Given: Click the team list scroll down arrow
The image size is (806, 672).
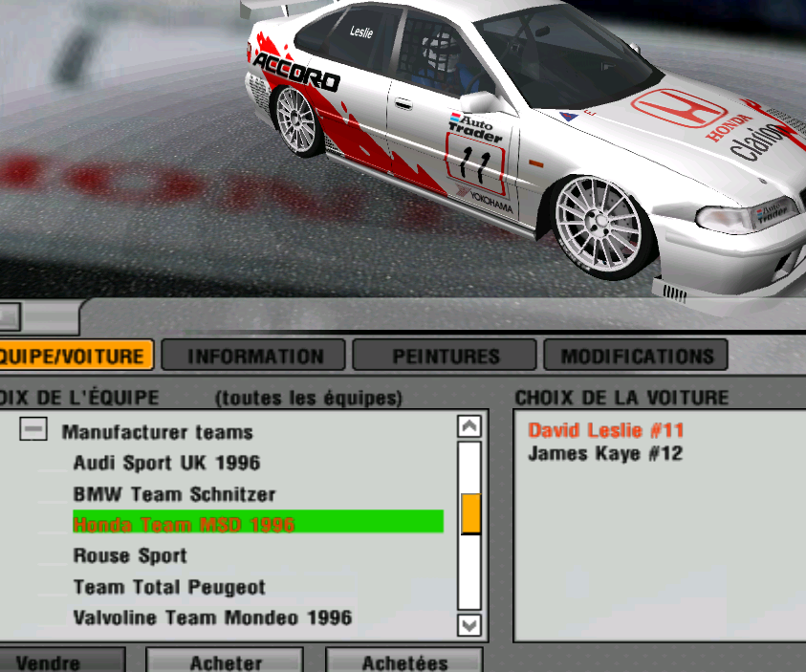Looking at the screenshot, I should 468,625.
